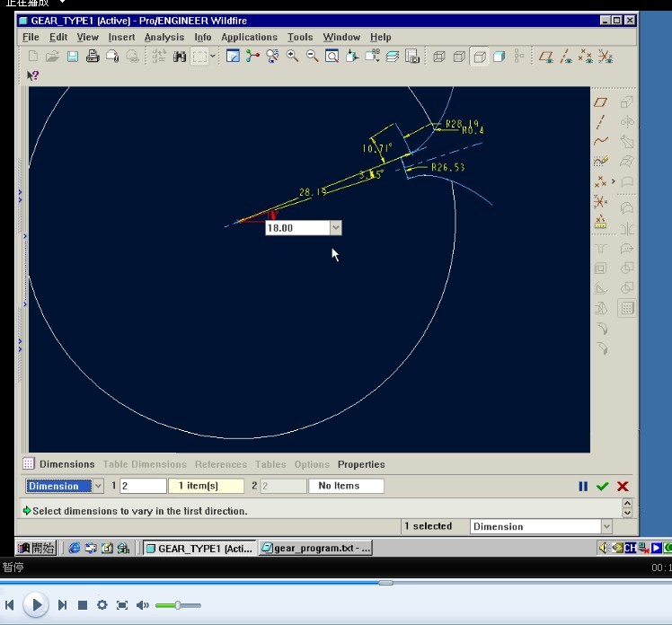Viewport: 672px width, 625px height.
Task: Toggle coordinate systems display icon
Action: pyautogui.click(x=606, y=56)
